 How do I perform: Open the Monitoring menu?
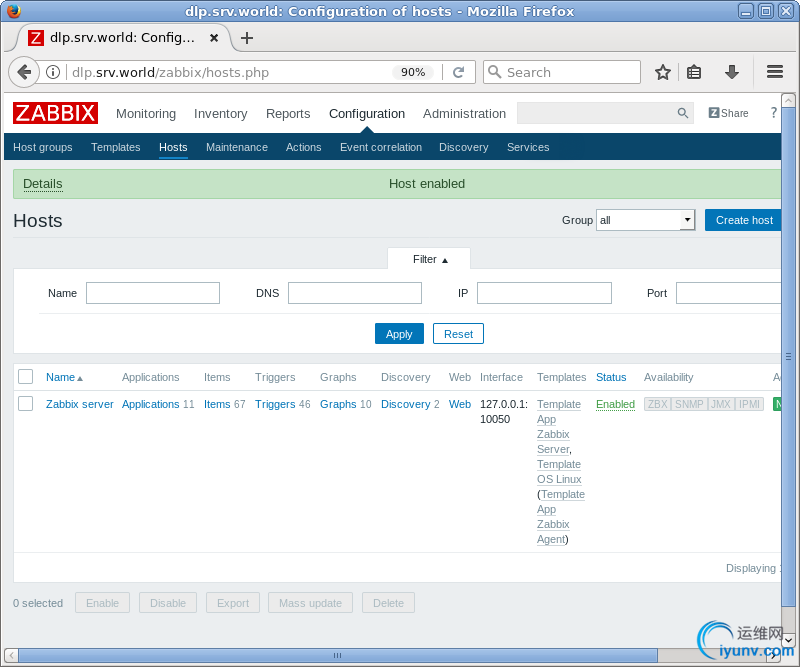146,113
